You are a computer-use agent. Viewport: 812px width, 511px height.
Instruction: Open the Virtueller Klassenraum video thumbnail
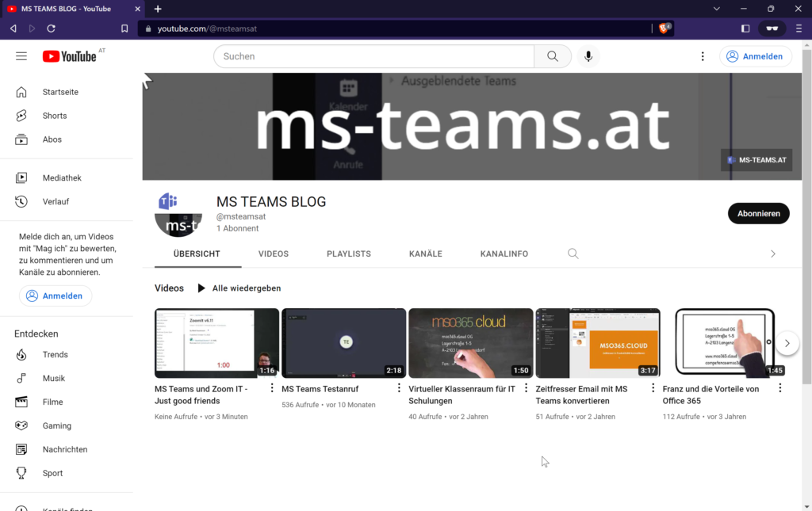[x=470, y=343]
